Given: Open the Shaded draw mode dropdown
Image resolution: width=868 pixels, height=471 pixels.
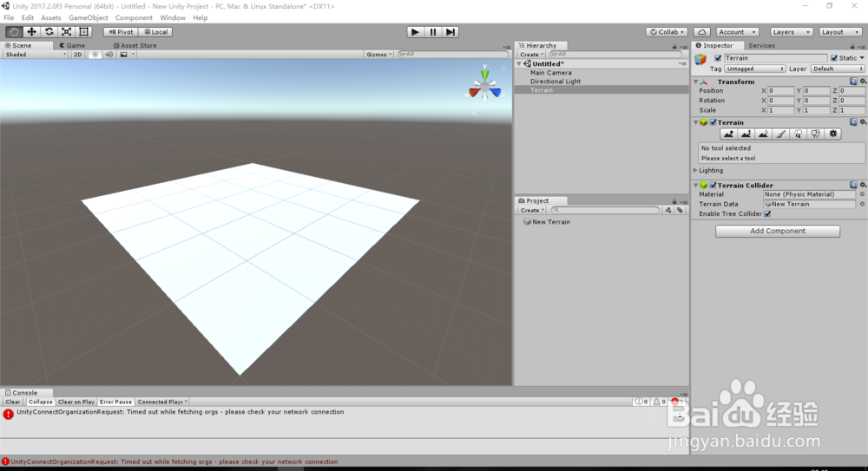Looking at the screenshot, I should pos(36,55).
